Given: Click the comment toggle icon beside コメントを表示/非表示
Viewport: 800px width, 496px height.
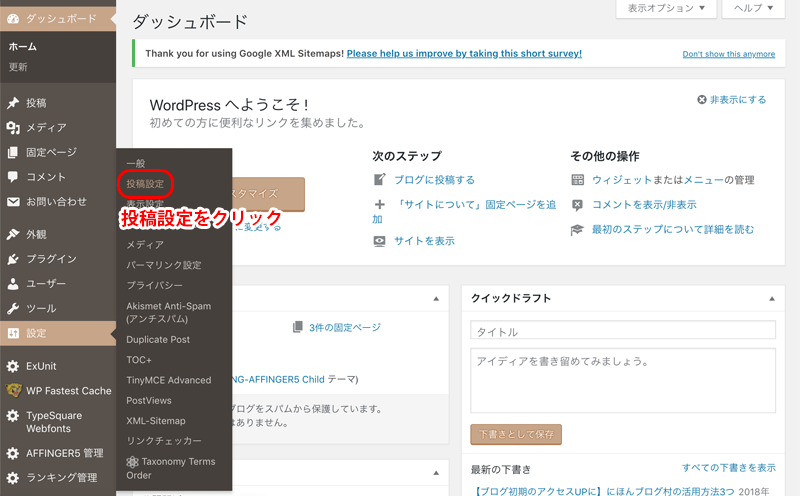Looking at the screenshot, I should (x=577, y=205).
